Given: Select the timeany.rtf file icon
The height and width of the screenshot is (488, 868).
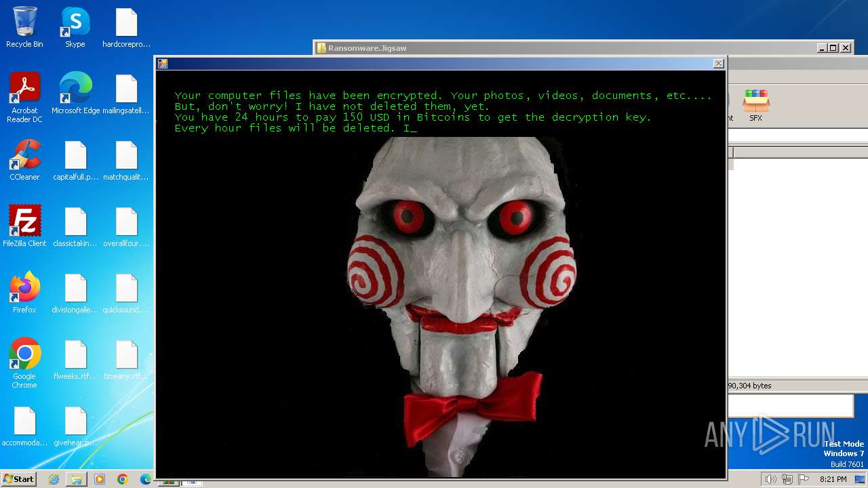Looking at the screenshot, I should click(x=126, y=360).
